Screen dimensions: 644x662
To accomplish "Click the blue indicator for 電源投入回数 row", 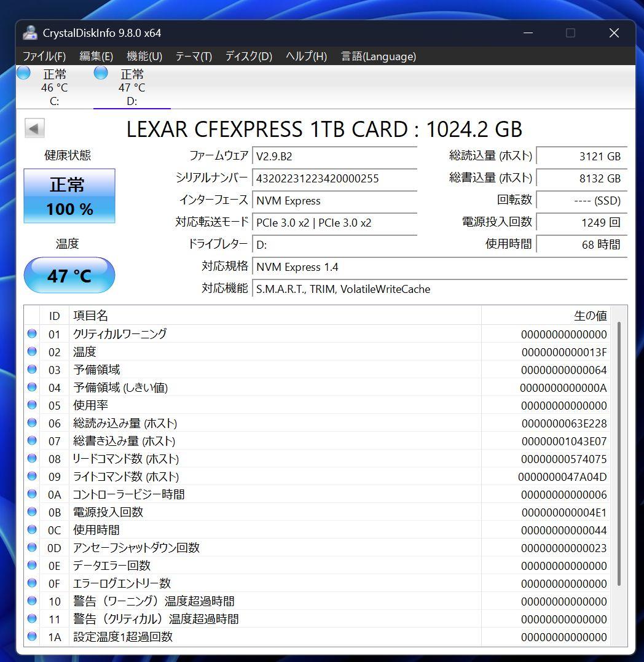I will (x=32, y=512).
